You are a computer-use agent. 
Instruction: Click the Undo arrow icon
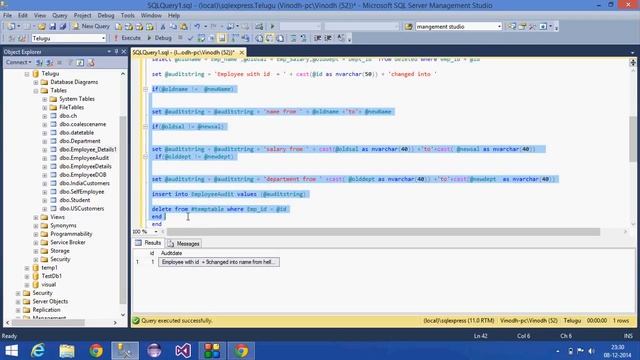197,27
